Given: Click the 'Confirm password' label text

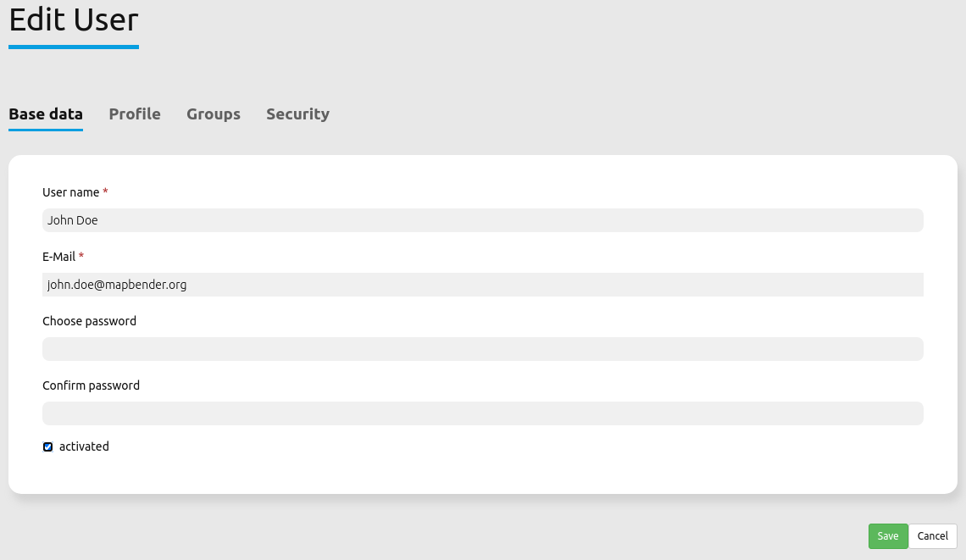Looking at the screenshot, I should pos(91,385).
